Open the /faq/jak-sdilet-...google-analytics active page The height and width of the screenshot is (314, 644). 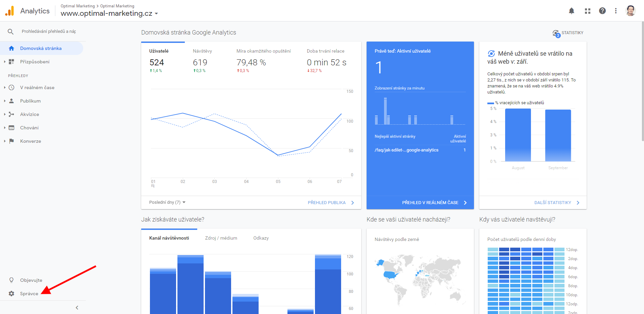[x=407, y=150]
